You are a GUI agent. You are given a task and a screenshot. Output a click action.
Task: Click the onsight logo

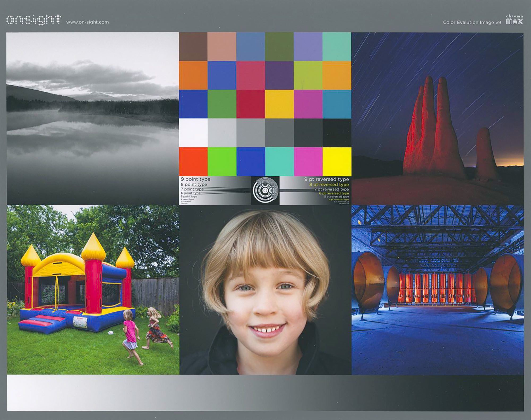point(34,20)
